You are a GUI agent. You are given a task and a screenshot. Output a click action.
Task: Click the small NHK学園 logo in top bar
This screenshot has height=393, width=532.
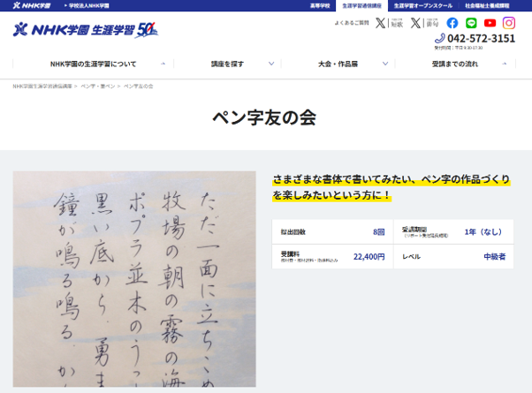(31, 5)
